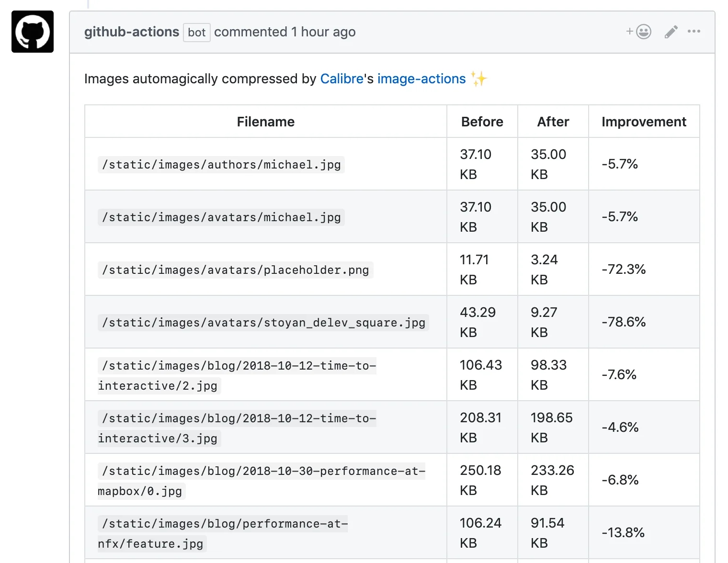
Task: Select /static/images/avatars/michael.jpg filename
Action: 221,217
